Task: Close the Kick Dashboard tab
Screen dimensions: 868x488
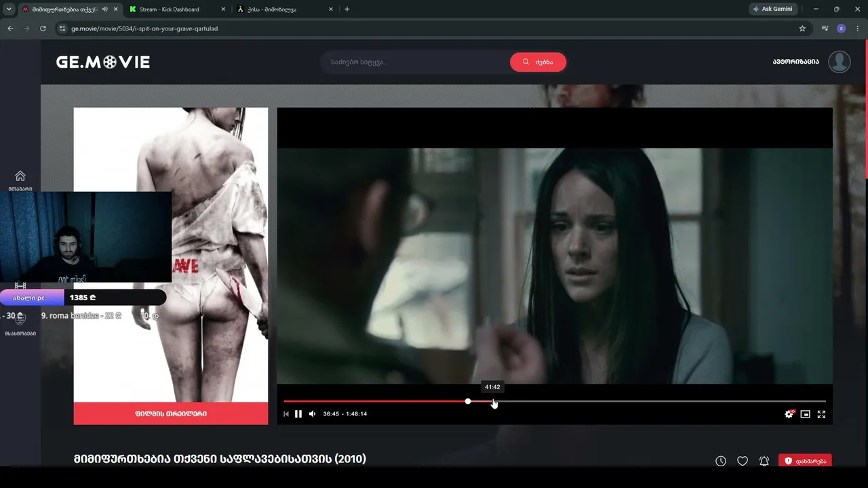Action: point(223,9)
